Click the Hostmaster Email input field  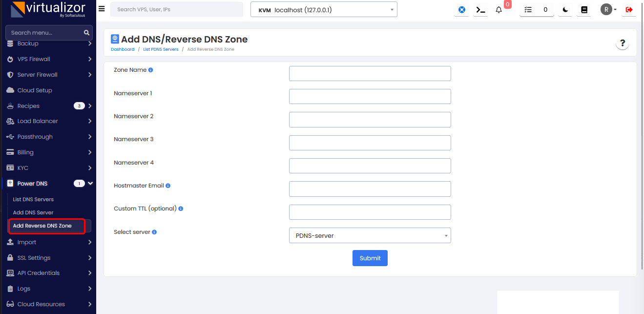[370, 189]
